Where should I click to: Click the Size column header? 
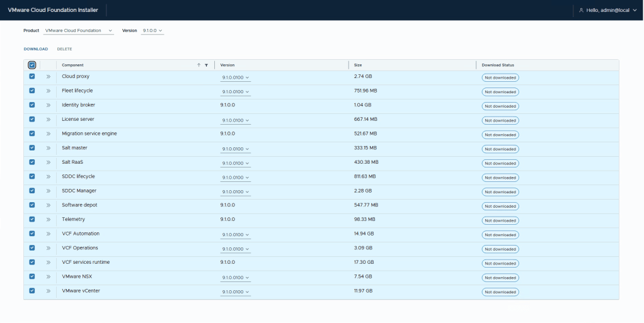coord(358,65)
